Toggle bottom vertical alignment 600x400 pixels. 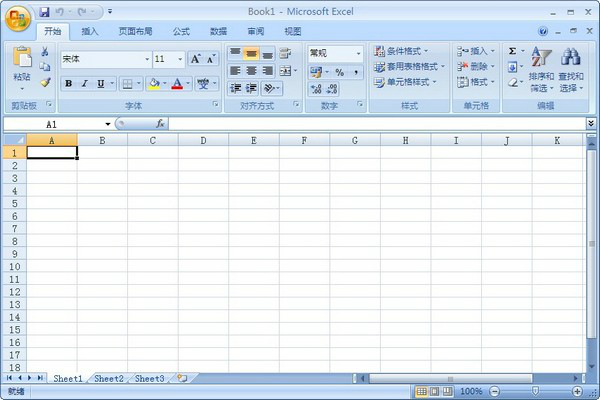pos(267,53)
